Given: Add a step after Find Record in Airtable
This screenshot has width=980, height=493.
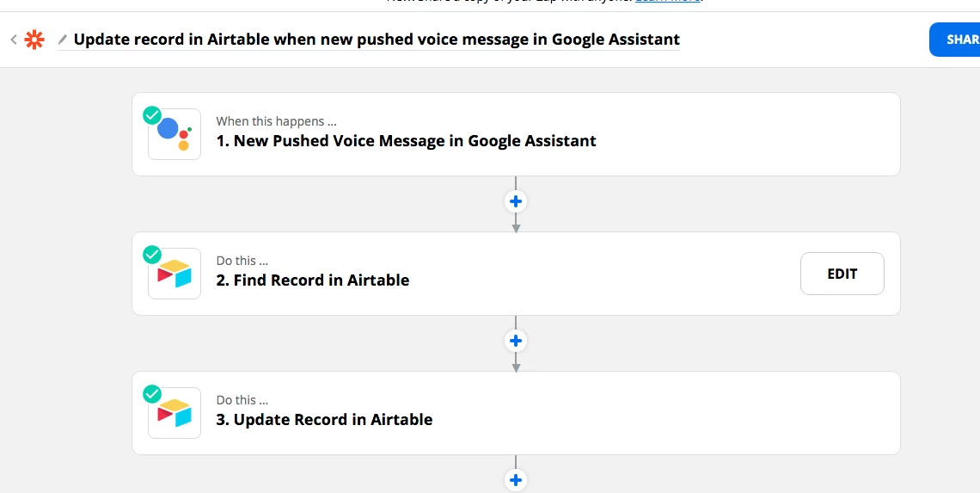Looking at the screenshot, I should (x=516, y=341).
